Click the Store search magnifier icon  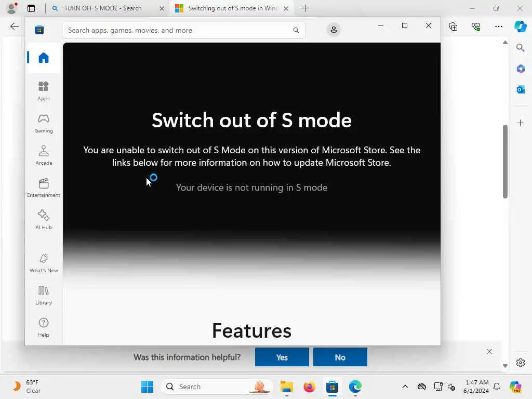click(296, 30)
